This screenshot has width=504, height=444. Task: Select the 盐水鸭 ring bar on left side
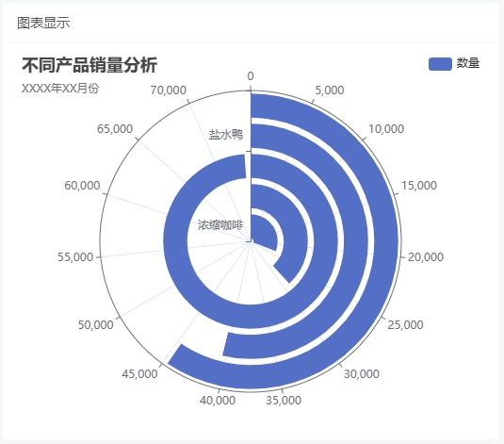[175, 241]
